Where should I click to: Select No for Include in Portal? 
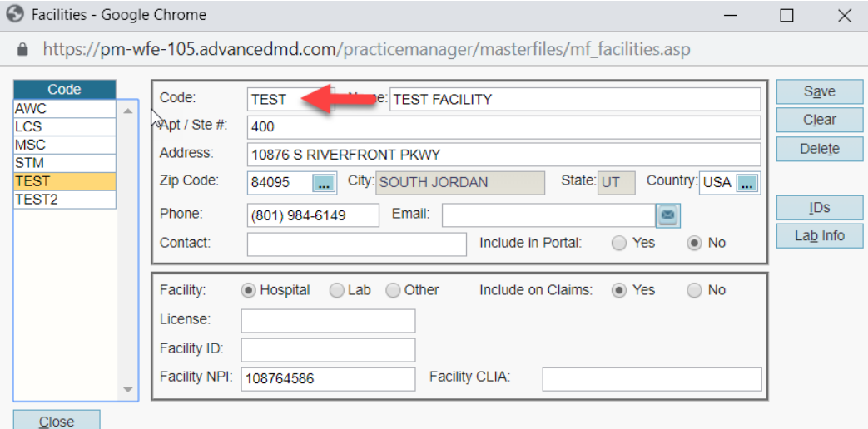tap(692, 244)
